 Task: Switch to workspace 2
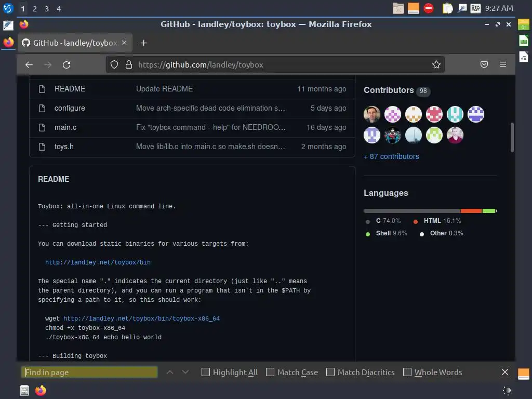35,9
